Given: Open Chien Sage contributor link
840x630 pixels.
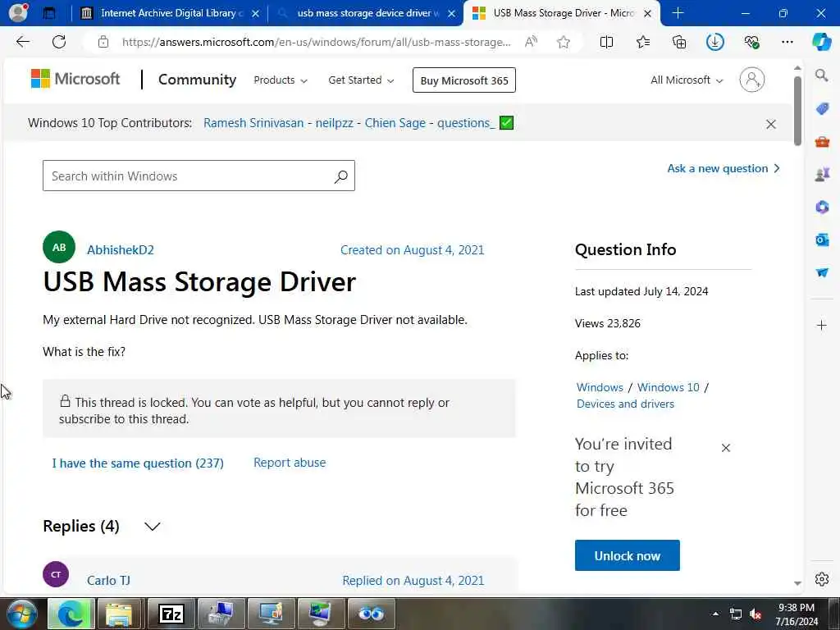Looking at the screenshot, I should coord(395,123).
